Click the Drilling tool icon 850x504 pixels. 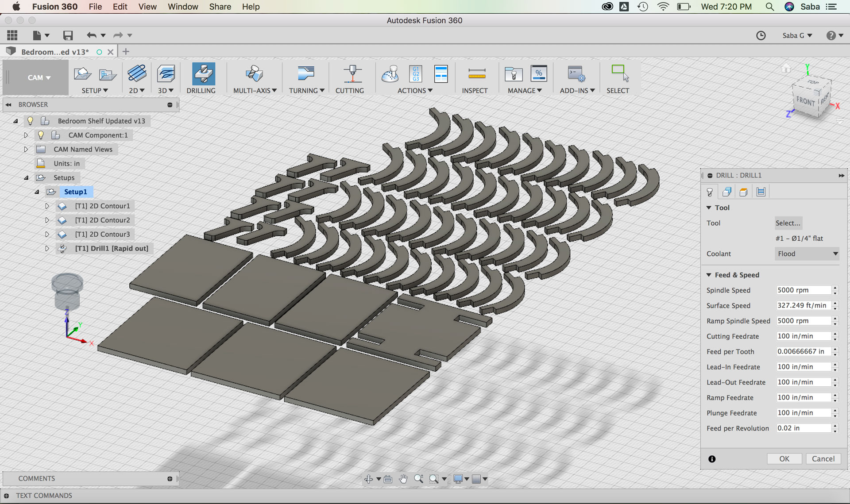click(x=203, y=74)
